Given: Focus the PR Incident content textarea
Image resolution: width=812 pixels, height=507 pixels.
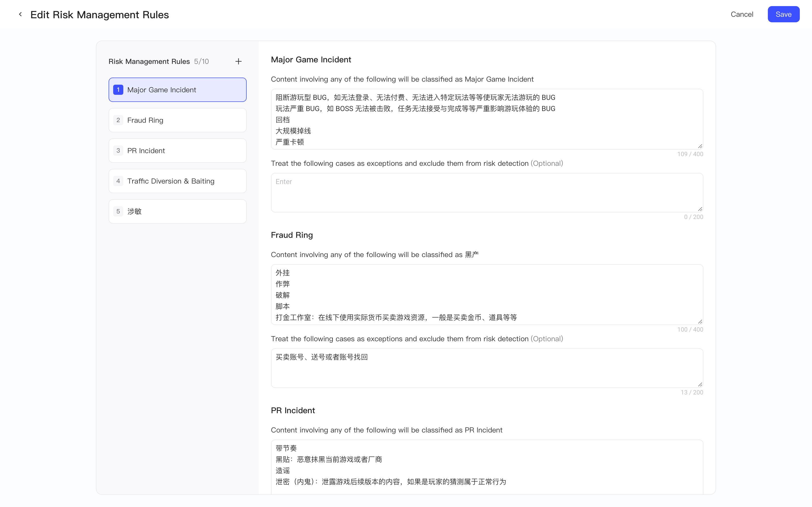Looking at the screenshot, I should (x=487, y=467).
